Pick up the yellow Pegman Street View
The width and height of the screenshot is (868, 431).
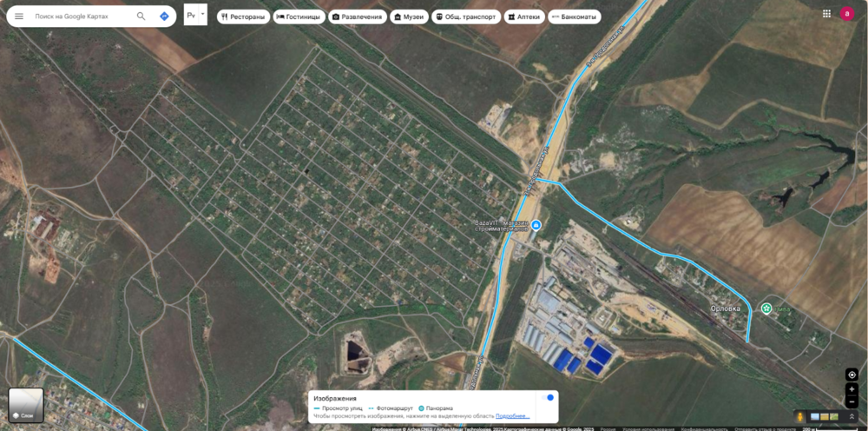coord(799,416)
